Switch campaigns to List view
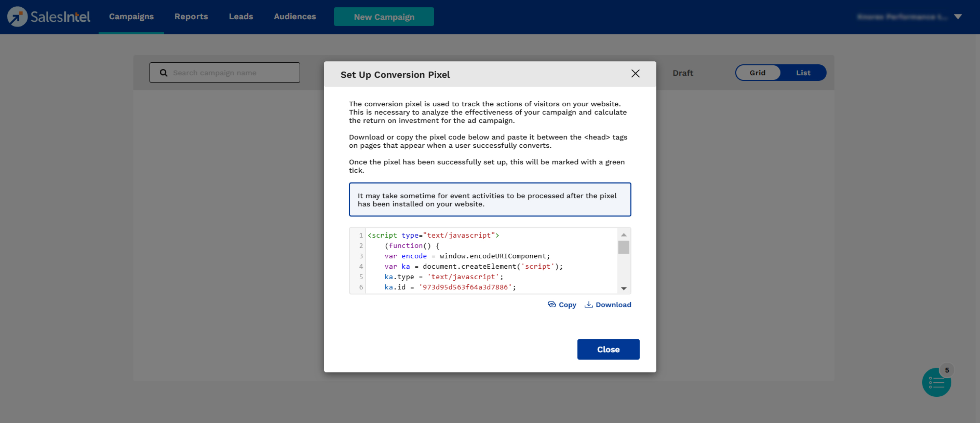 (x=803, y=73)
